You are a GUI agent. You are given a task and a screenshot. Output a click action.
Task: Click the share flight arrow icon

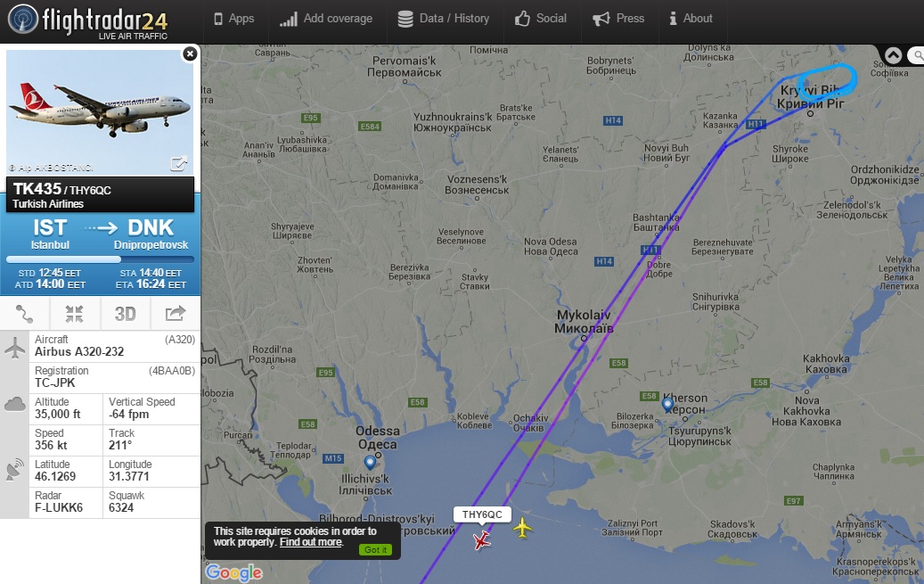click(175, 314)
